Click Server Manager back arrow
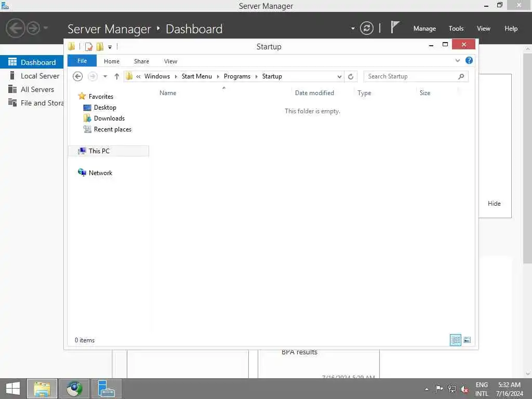This screenshot has width=532, height=399. pos(15,28)
